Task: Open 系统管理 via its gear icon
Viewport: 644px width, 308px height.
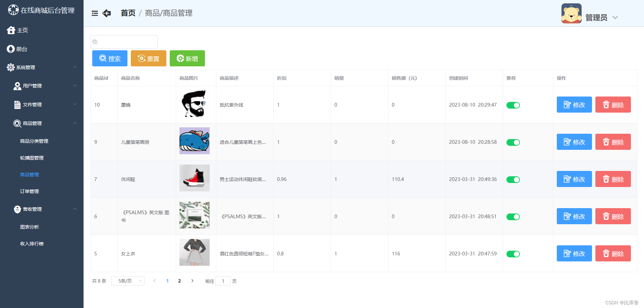Action: click(x=10, y=67)
